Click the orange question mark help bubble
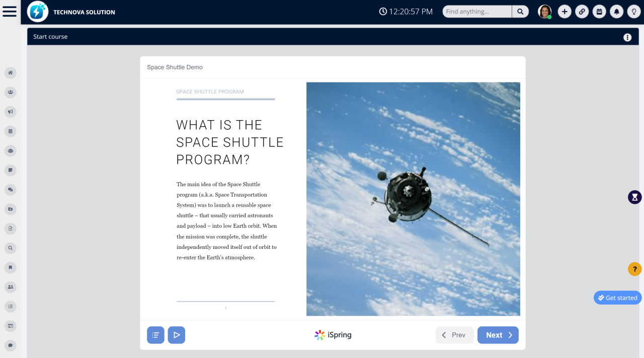The height and width of the screenshot is (358, 644). tap(634, 269)
